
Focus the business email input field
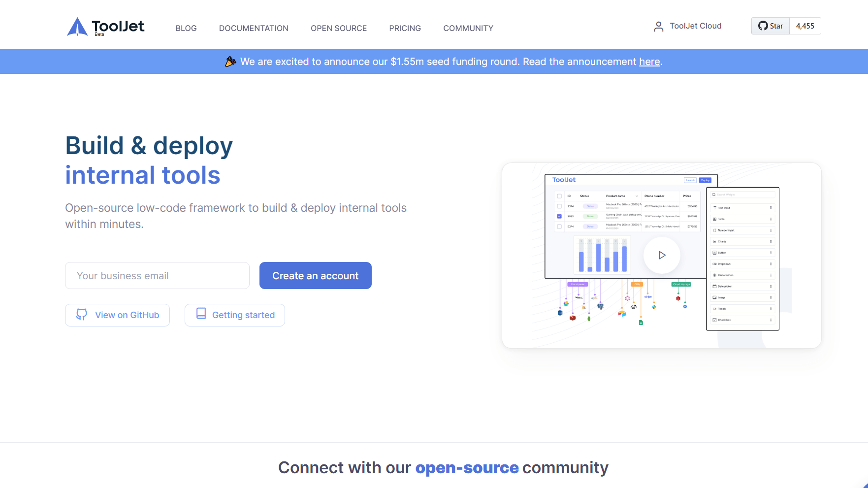(157, 276)
